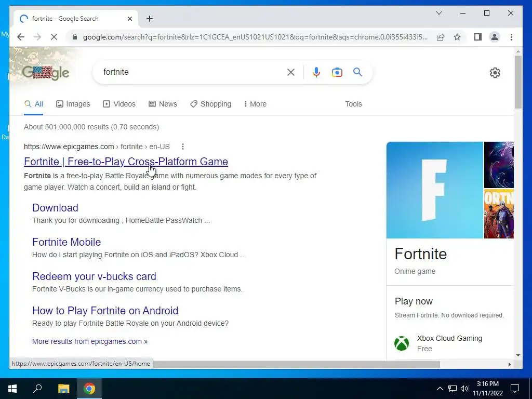Expand the More search categories
Image resolution: width=532 pixels, height=399 pixels.
click(x=255, y=104)
